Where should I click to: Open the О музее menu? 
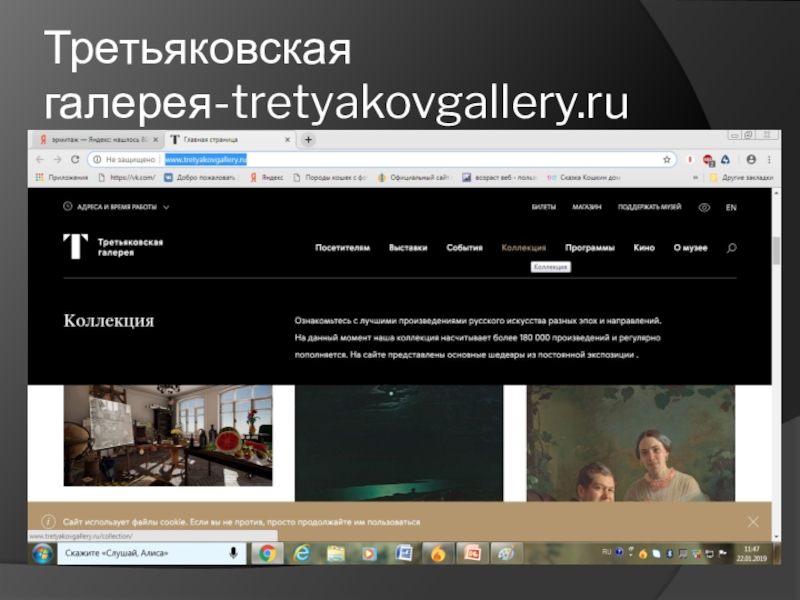coord(690,248)
